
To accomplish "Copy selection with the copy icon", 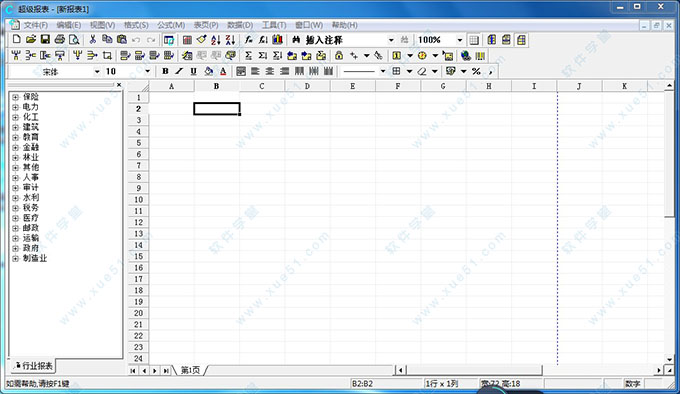I will [x=107, y=39].
